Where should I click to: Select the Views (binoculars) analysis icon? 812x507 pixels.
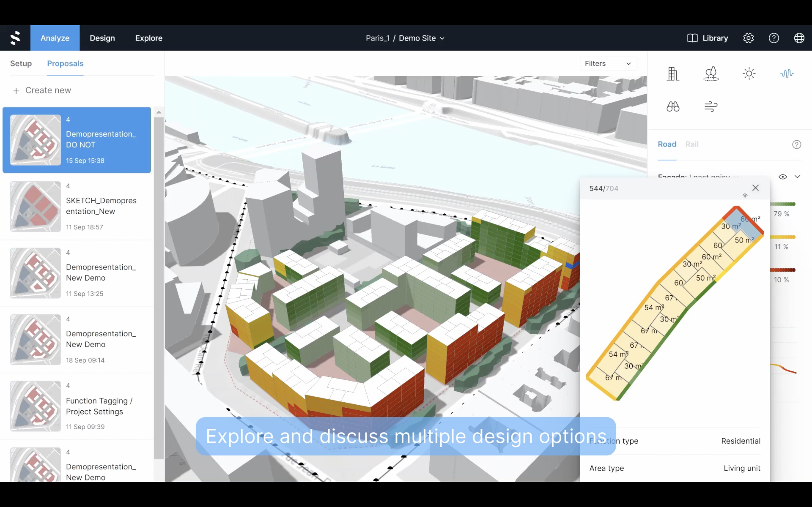click(x=673, y=106)
